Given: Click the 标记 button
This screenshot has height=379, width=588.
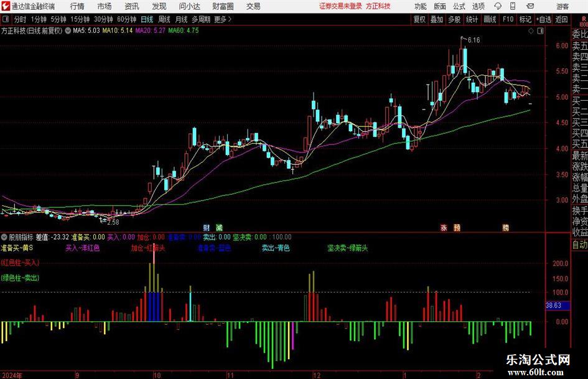Looking at the screenshot, I should tap(525, 19).
